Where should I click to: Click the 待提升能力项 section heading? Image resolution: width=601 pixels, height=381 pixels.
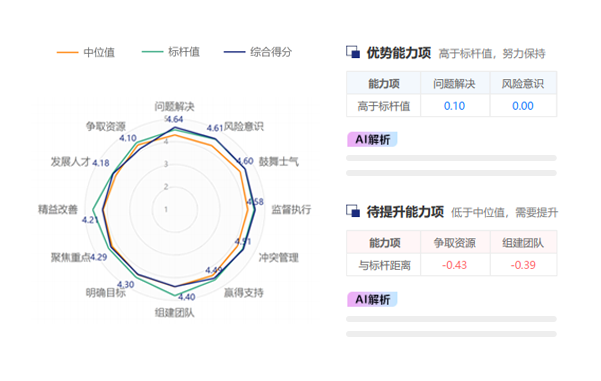405,212
